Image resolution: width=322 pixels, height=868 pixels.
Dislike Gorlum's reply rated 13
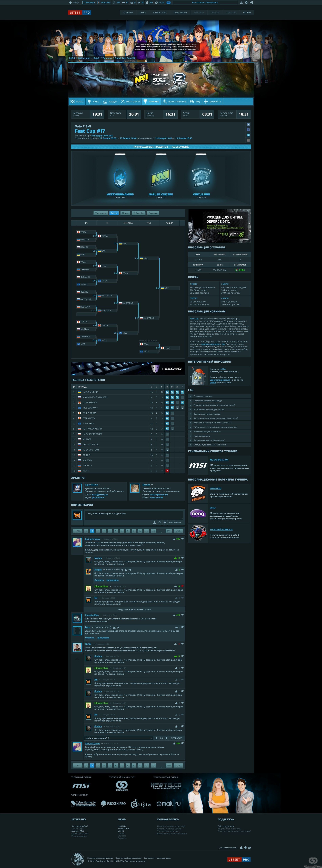(182, 558)
